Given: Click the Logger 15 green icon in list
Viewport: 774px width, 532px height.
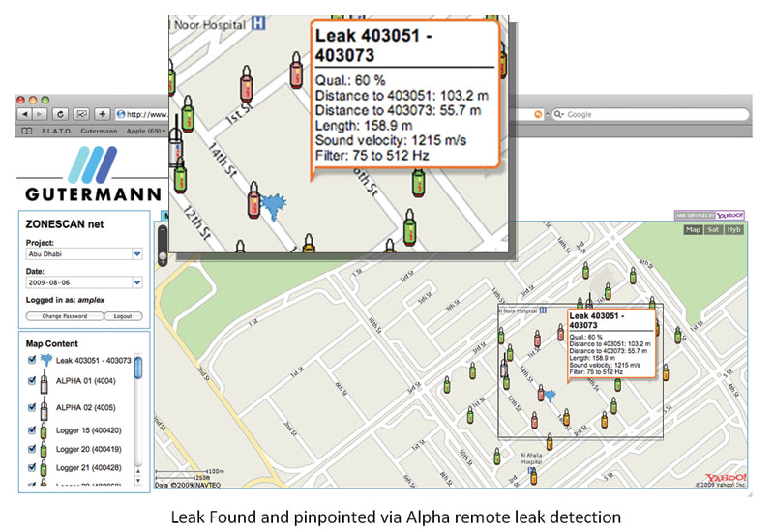Looking at the screenshot, I should coord(44,430).
